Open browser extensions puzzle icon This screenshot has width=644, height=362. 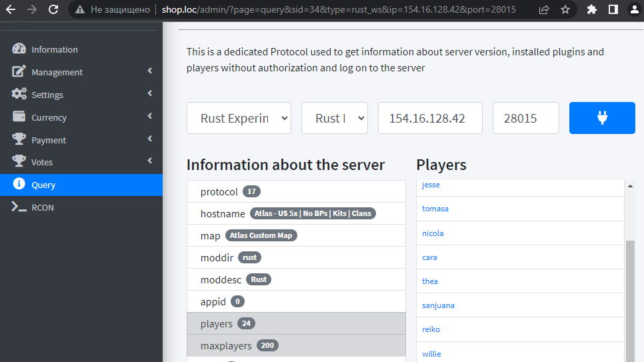tap(591, 9)
